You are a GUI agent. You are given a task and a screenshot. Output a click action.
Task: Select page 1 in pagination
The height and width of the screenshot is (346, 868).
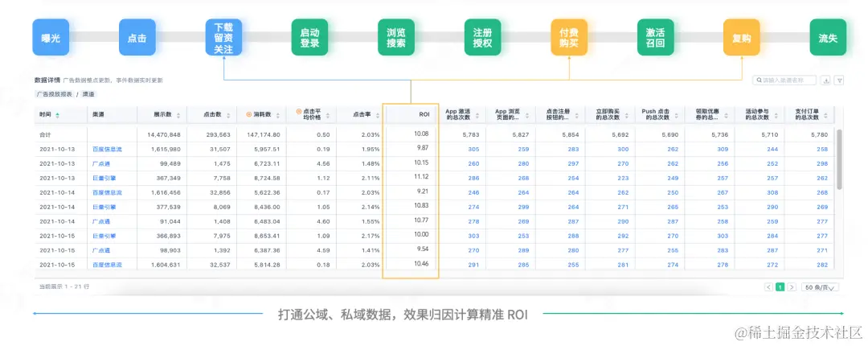click(780, 287)
